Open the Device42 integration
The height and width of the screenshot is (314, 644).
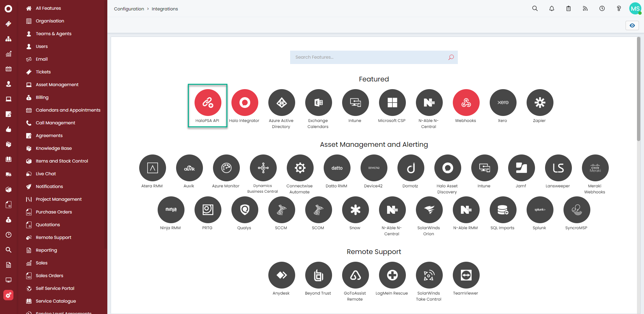coord(374,168)
